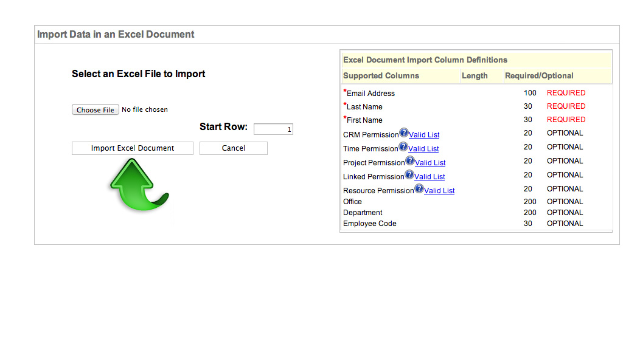This screenshot has width=640, height=364.
Task: Click the Email Address column row
Action: point(370,94)
